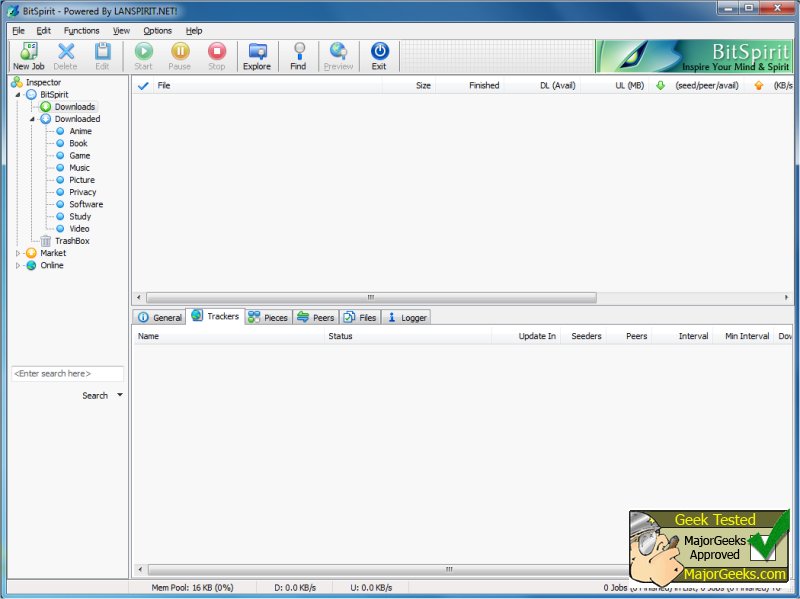Select the Online tree node

pos(52,265)
